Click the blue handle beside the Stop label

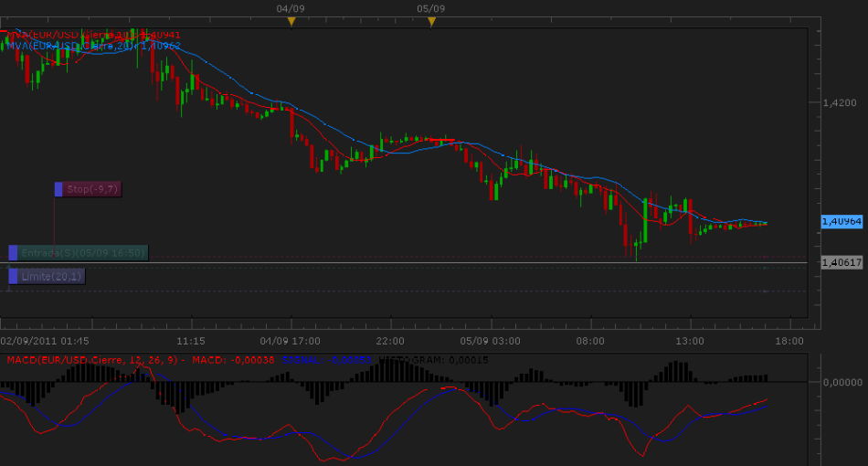tap(58, 189)
